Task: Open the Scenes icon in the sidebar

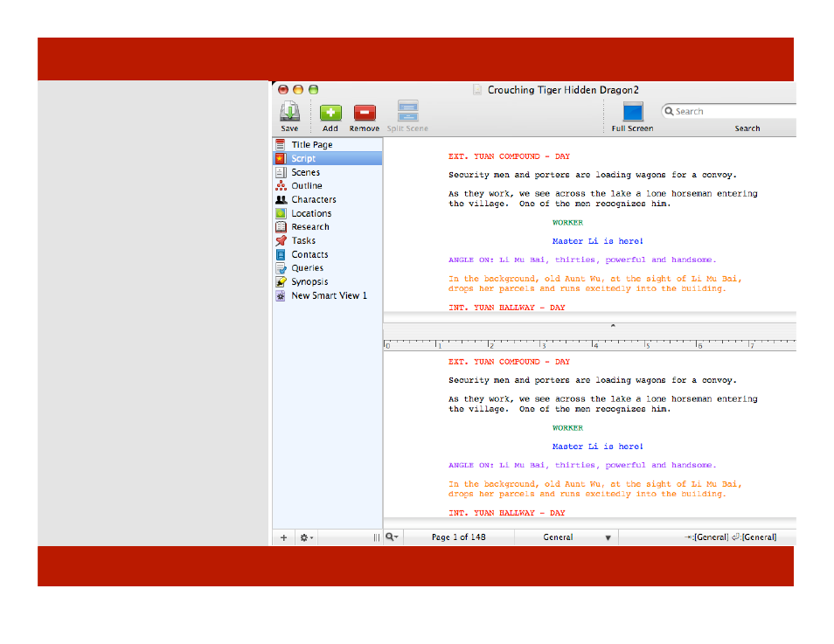Action: coord(281,172)
